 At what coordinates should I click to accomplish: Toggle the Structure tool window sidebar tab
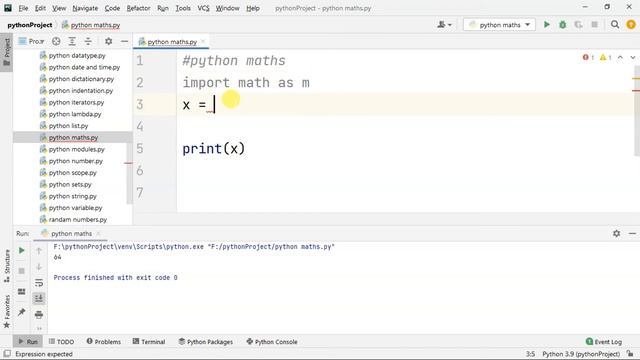[x=7, y=266]
